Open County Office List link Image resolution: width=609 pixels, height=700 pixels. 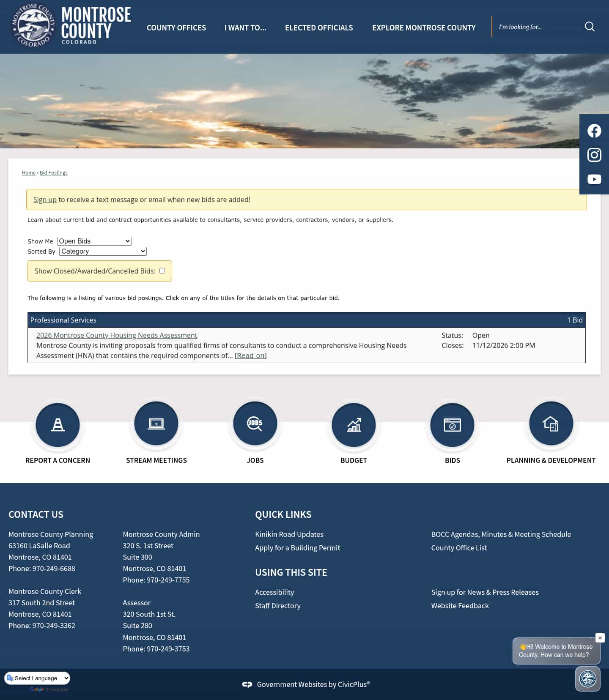click(x=459, y=548)
